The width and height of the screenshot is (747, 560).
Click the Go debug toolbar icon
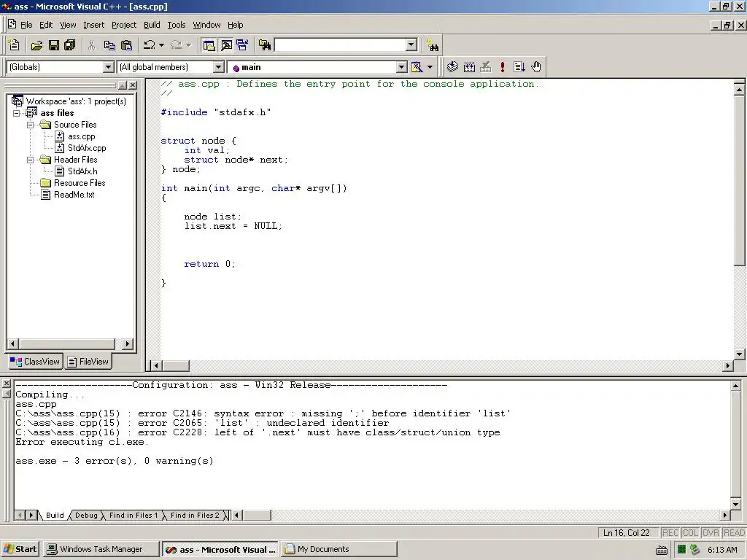point(519,67)
